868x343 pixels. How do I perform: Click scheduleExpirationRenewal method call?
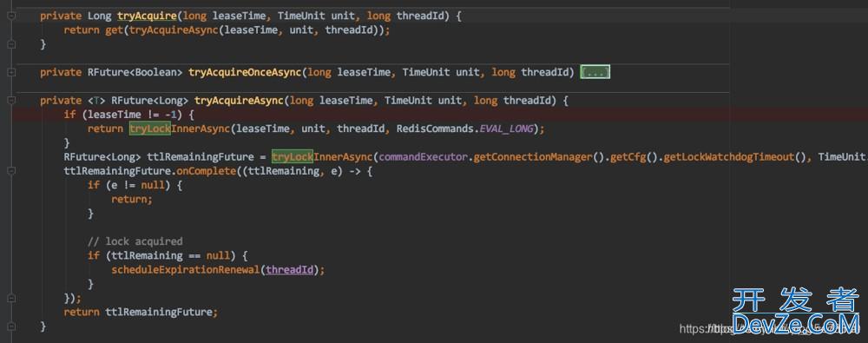pyautogui.click(x=186, y=270)
